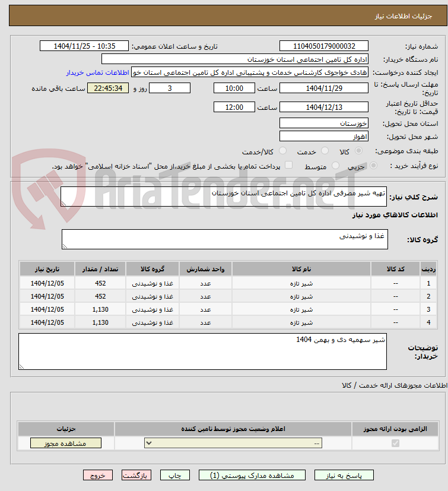Click the توضیحات خریدار text area

pyautogui.click(x=202, y=351)
